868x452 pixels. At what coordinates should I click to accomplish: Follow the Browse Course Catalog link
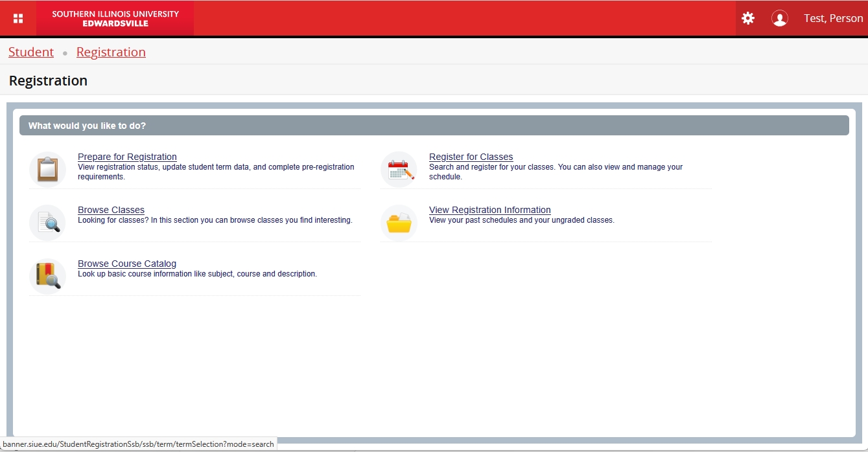[127, 264]
